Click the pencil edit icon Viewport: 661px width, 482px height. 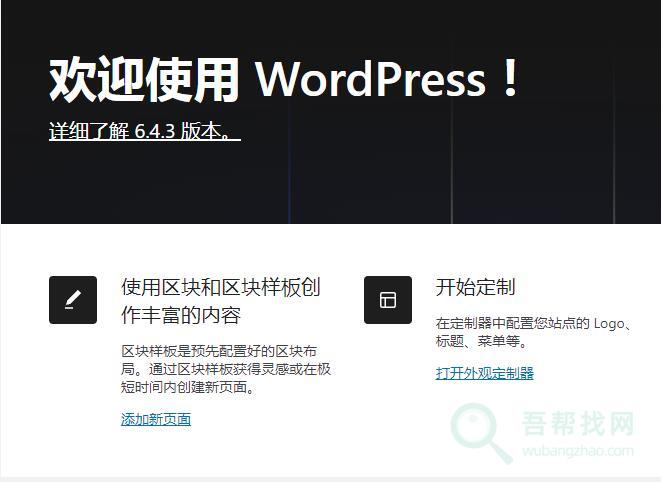(73, 300)
